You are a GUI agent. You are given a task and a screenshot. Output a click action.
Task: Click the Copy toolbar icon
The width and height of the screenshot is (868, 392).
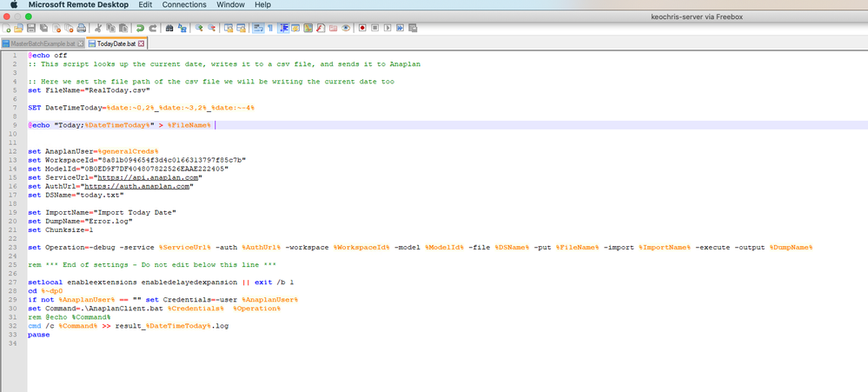pos(110,28)
